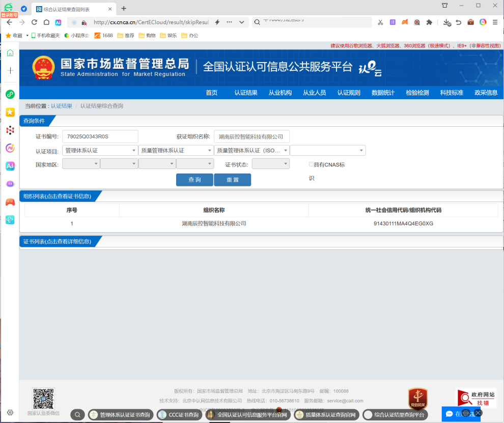Open the translate extension icon
Screen dimensions: 504x423
tap(391, 22)
